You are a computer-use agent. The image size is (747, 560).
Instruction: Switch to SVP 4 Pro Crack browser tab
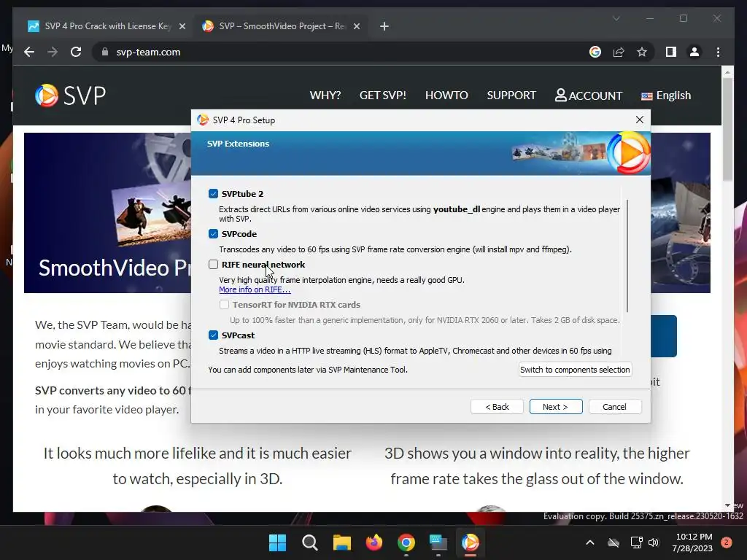point(107,26)
